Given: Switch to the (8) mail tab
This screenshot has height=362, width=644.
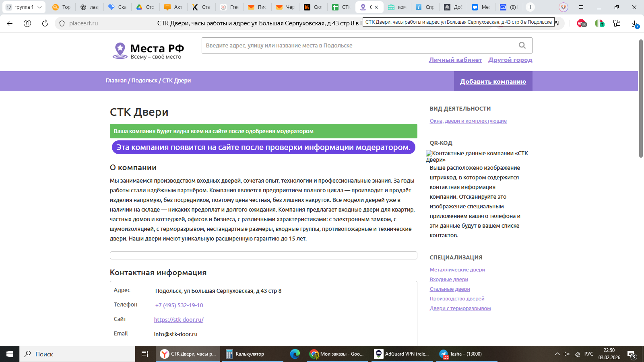Looking at the screenshot, I should [x=509, y=7].
